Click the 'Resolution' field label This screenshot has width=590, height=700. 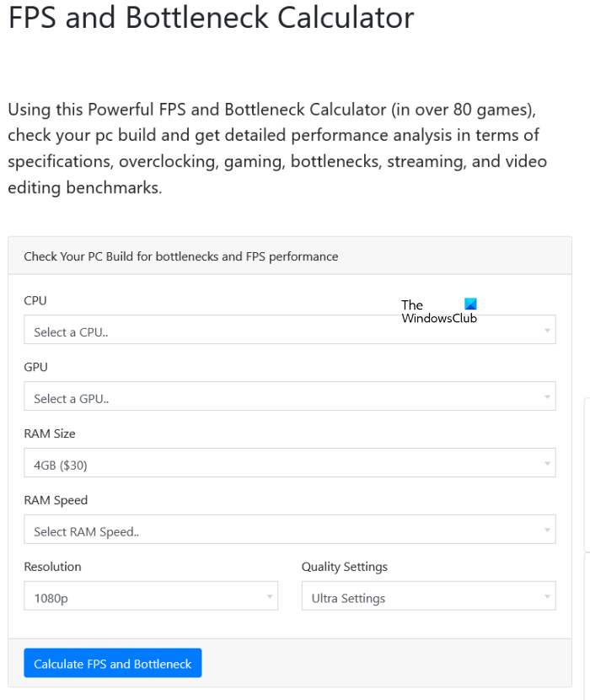53,567
